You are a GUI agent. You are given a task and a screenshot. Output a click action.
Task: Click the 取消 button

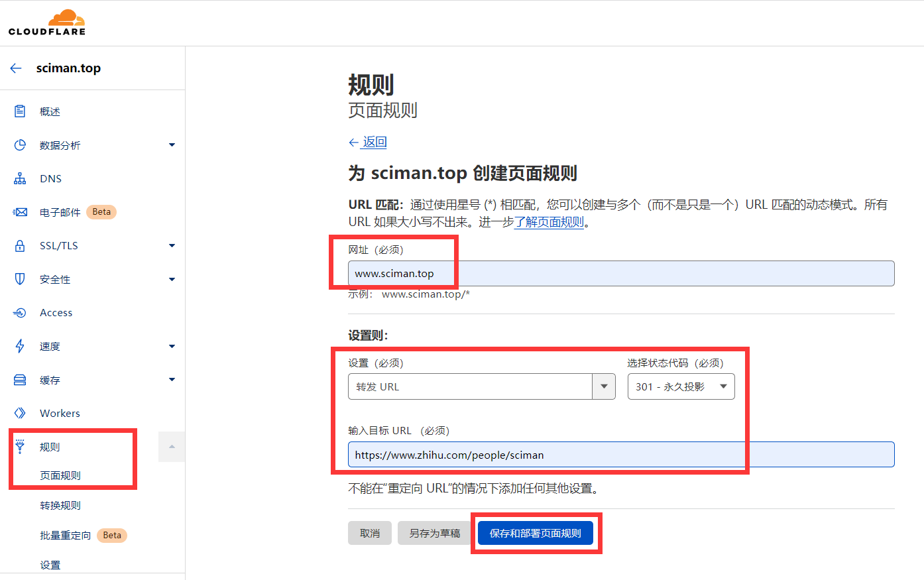coord(370,533)
